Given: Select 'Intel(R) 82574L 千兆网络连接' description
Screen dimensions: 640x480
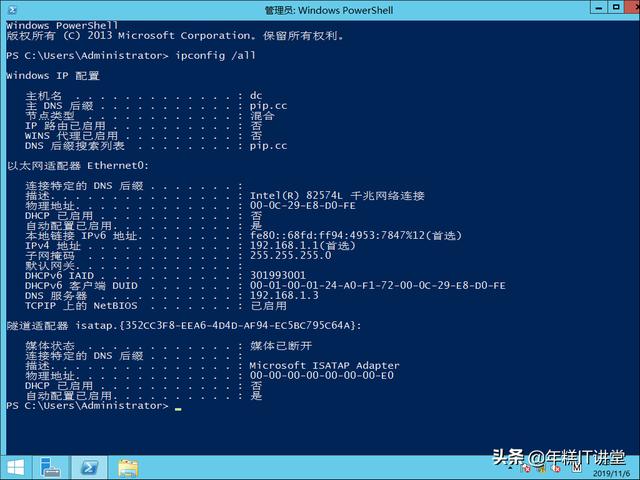Looking at the screenshot, I should pos(337,196).
